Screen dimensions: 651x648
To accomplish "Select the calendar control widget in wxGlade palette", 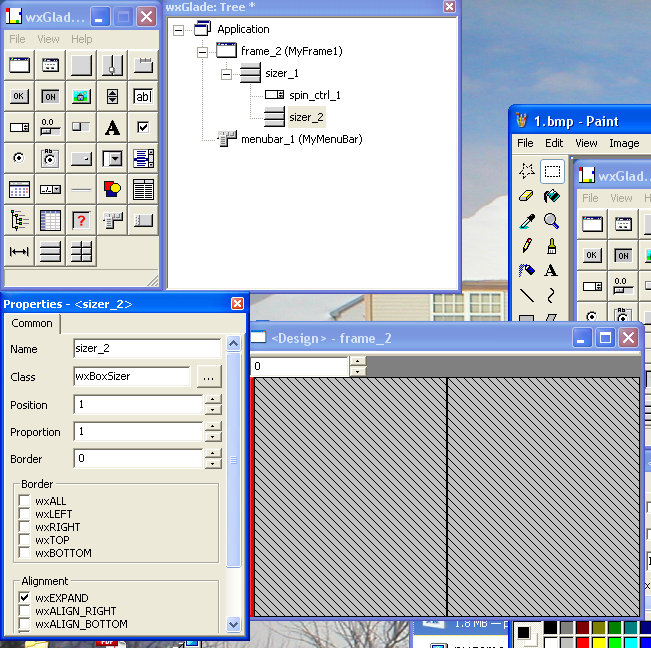I will tap(19, 189).
